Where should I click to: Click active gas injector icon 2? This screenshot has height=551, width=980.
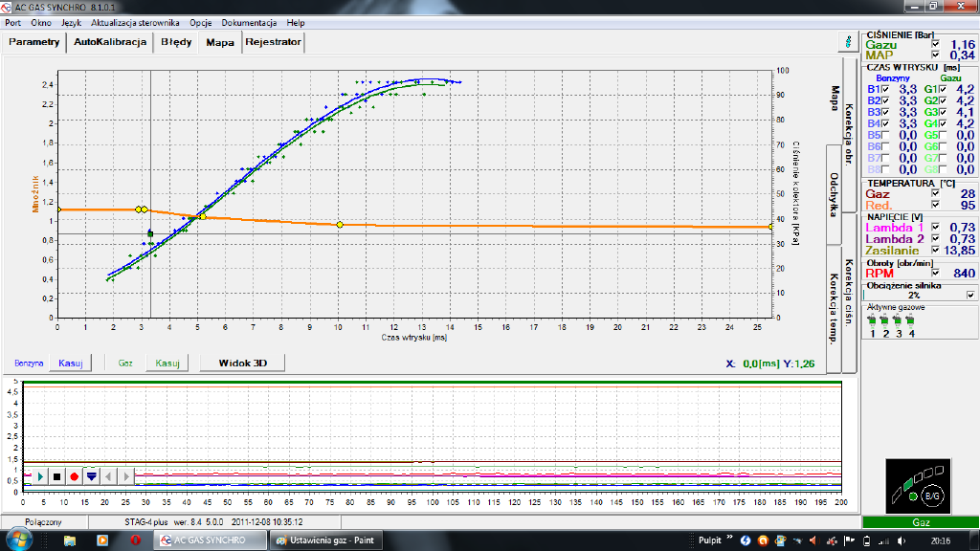click(x=885, y=321)
